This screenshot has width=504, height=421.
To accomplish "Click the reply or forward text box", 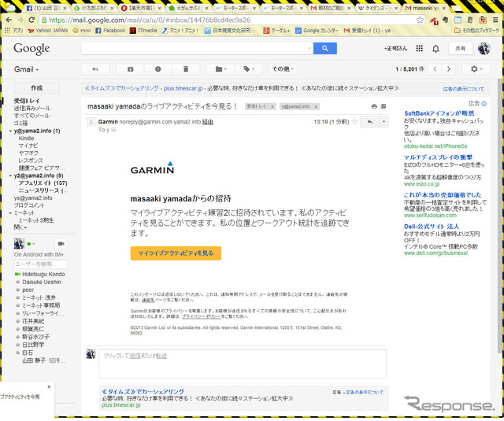I will 243,364.
